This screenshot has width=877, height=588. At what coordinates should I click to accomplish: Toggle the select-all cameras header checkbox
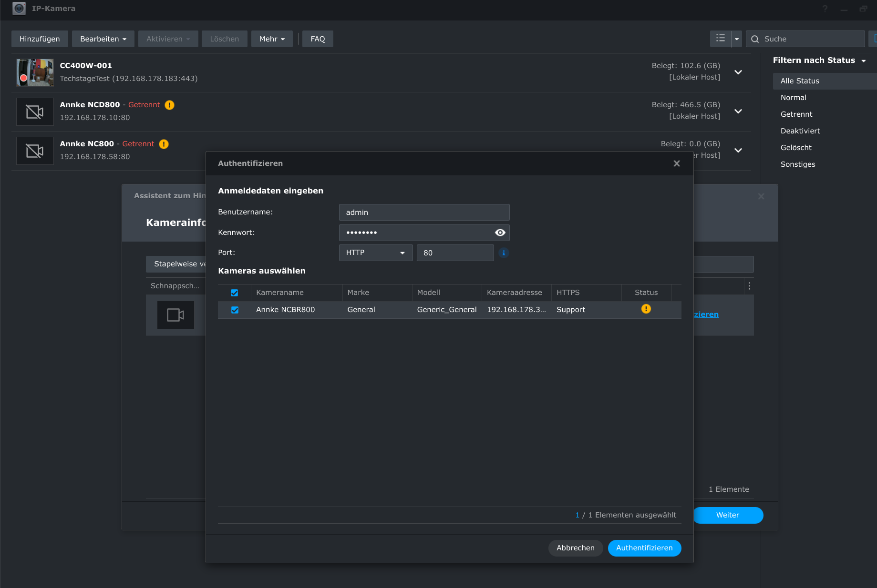234,293
